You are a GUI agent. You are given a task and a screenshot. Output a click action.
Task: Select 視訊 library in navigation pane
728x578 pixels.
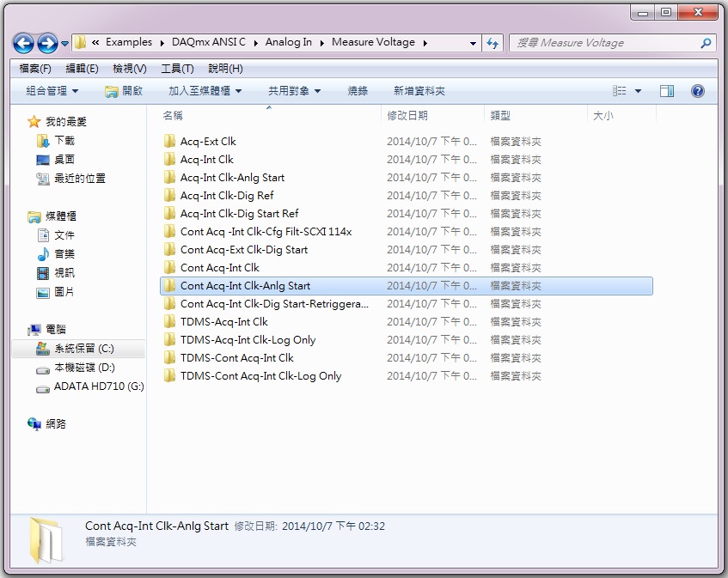64,273
